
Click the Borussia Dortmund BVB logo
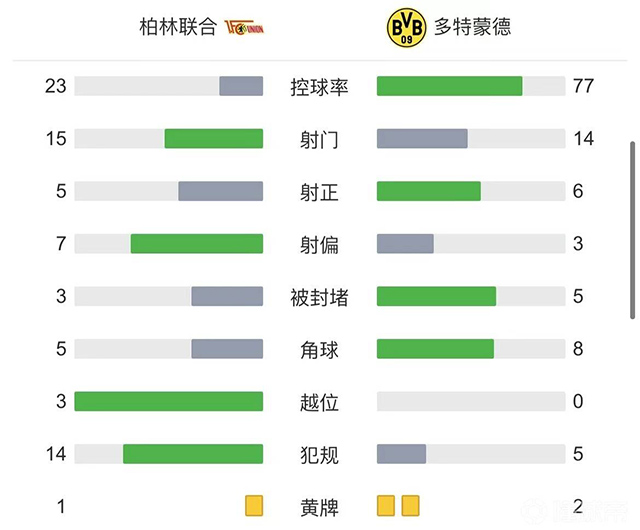tap(404, 27)
